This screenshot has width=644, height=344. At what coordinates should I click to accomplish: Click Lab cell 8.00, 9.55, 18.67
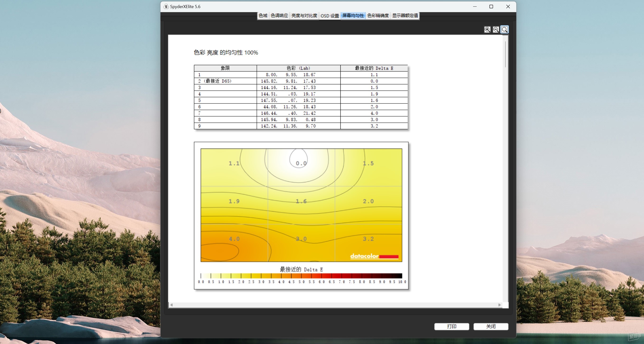298,75
